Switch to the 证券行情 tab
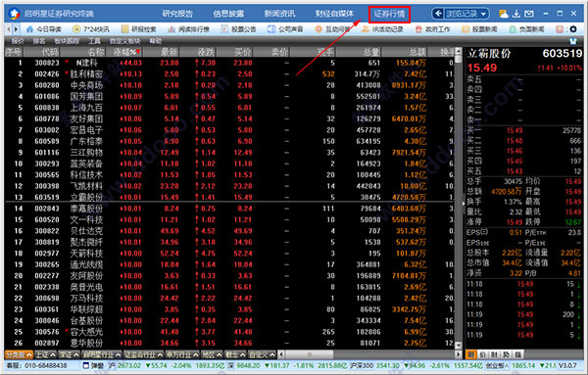This screenshot has height=375, width=588. (389, 15)
